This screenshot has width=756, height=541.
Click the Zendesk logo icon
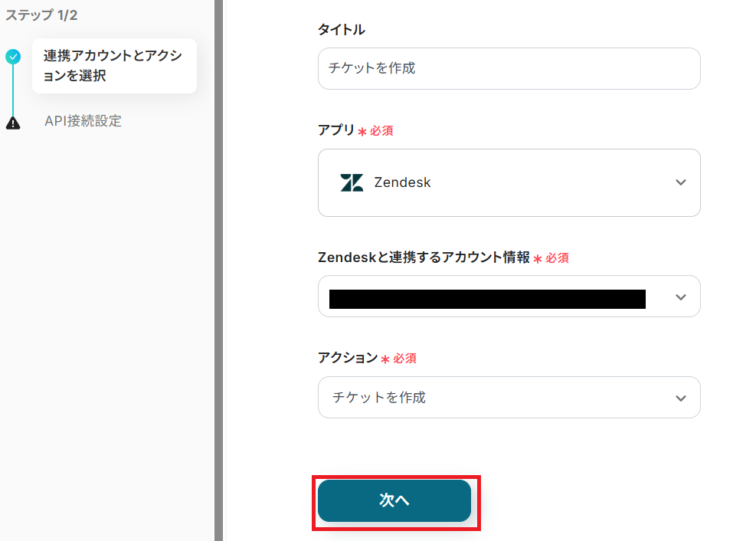click(x=352, y=182)
